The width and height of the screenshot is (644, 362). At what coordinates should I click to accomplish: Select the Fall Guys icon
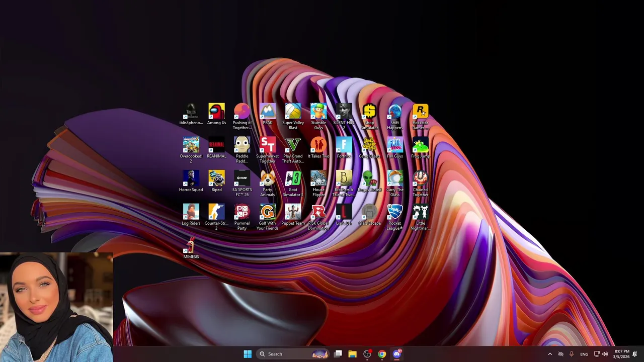[395, 148]
